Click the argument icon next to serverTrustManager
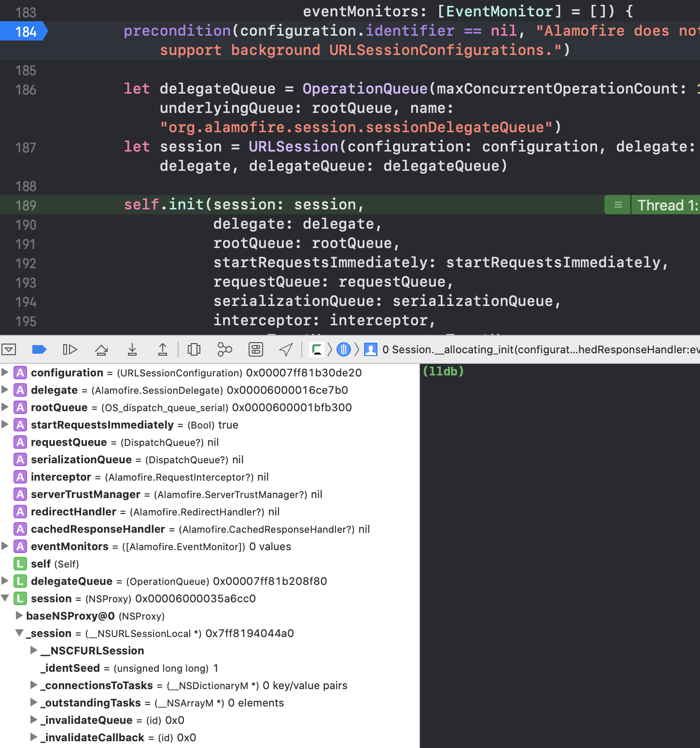Image resolution: width=700 pixels, height=748 pixels. (20, 494)
